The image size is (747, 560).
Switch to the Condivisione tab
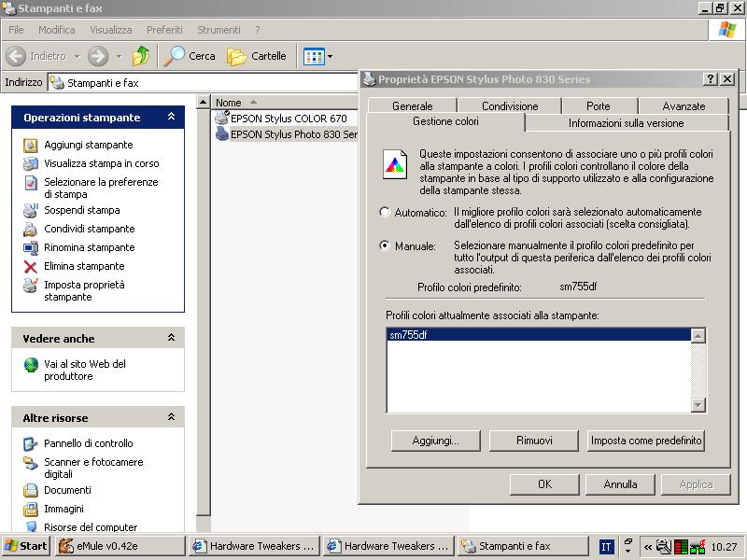click(510, 105)
